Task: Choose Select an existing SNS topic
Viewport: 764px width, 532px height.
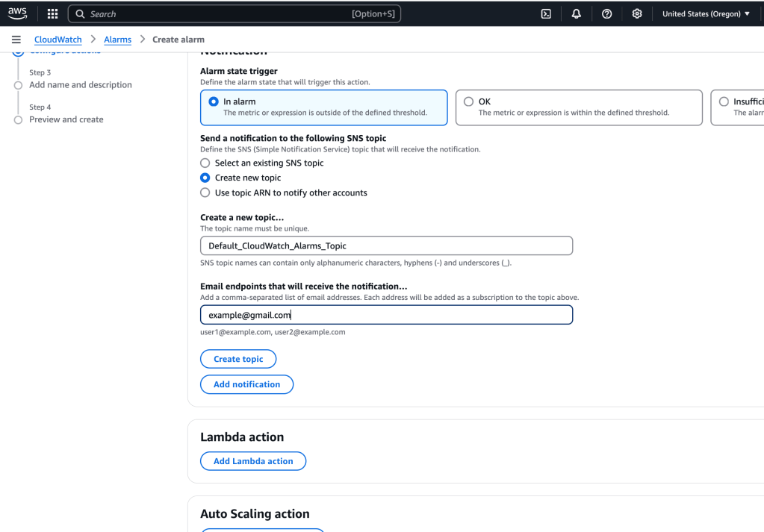Action: click(205, 163)
